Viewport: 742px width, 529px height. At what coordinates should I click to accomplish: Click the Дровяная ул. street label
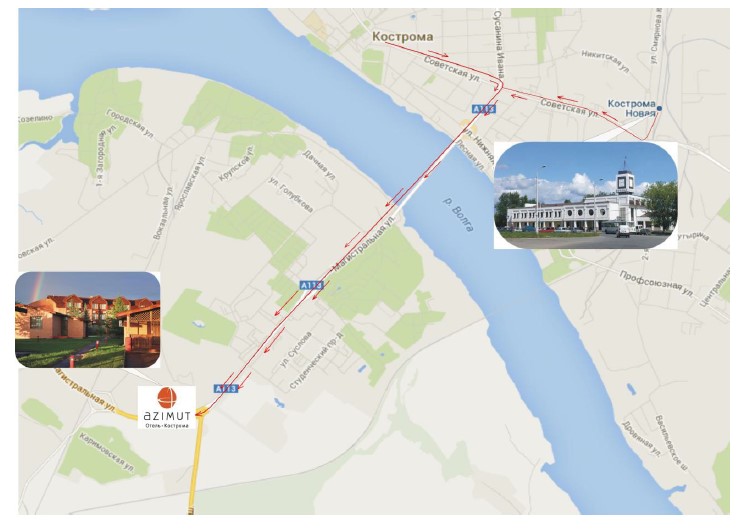641,439
